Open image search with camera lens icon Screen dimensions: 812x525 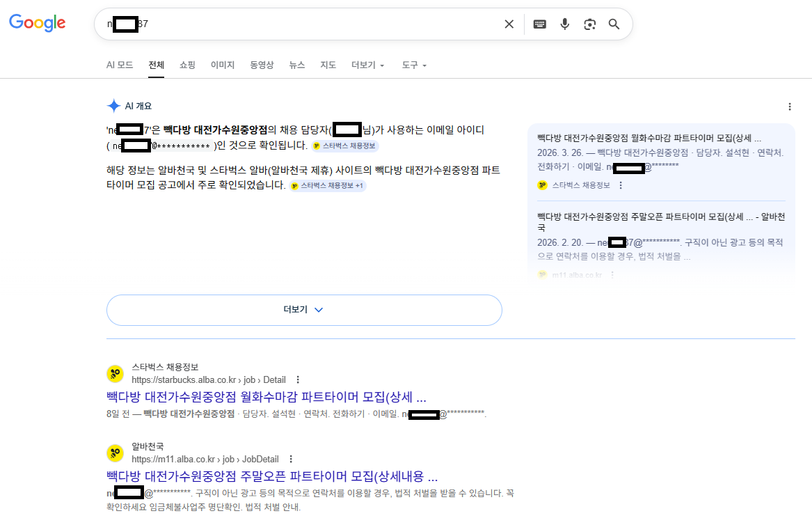pos(589,24)
